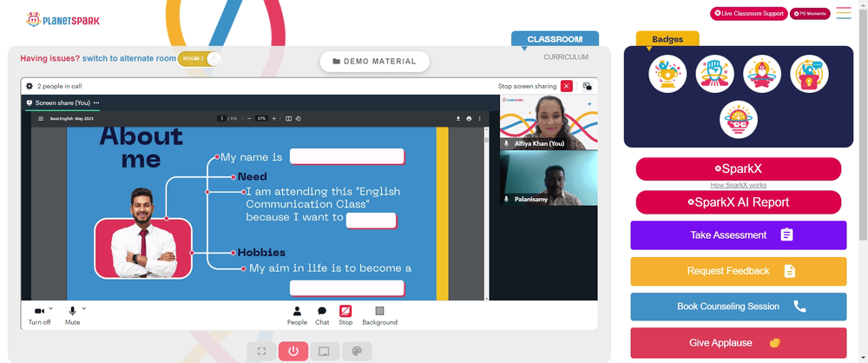Download the PDF file icon
The width and height of the screenshot is (868, 363).
(458, 119)
